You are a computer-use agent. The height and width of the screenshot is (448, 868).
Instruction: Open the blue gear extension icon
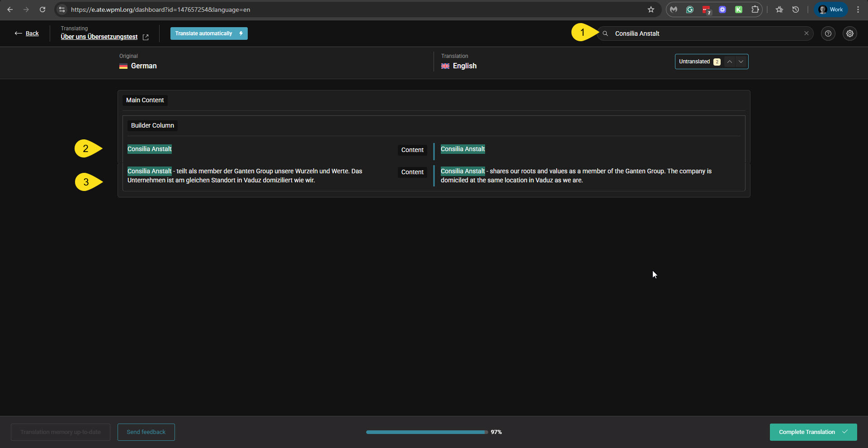tap(722, 10)
